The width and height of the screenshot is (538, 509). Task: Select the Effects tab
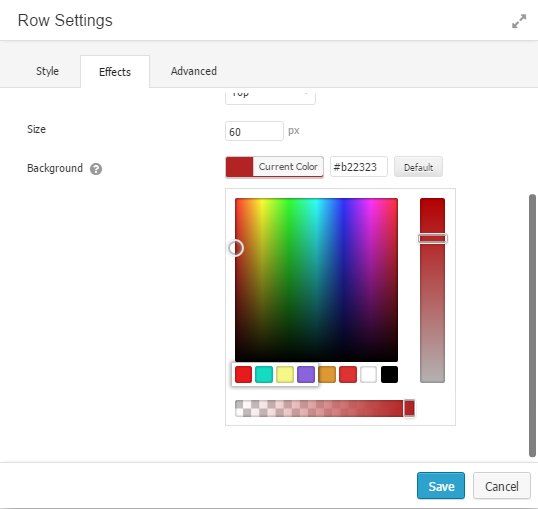pos(115,72)
